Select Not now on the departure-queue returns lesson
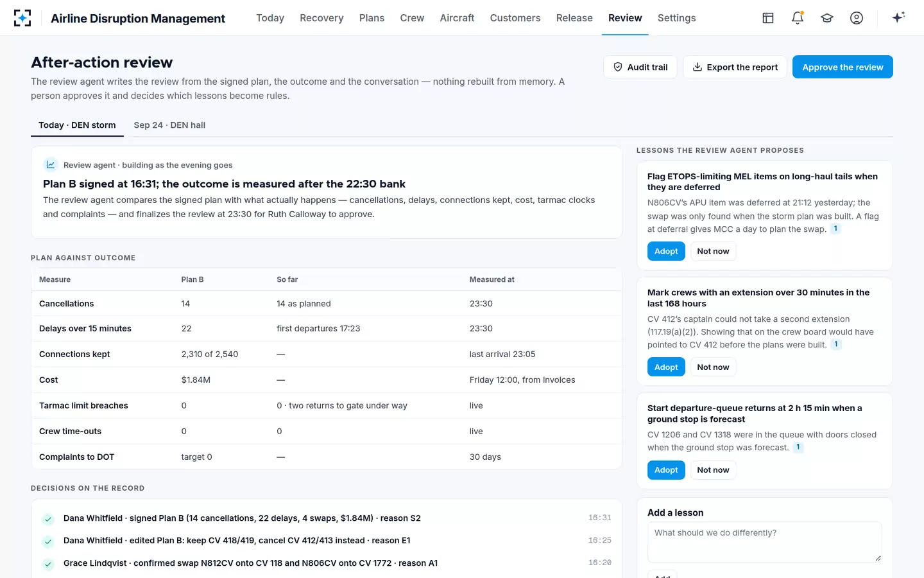Image resolution: width=924 pixels, height=578 pixels. click(713, 469)
